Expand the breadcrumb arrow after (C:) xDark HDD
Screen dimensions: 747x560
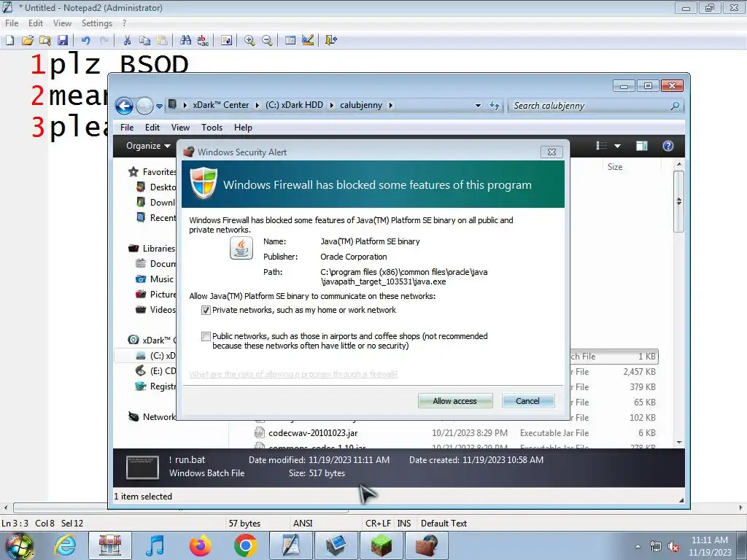[x=332, y=105]
